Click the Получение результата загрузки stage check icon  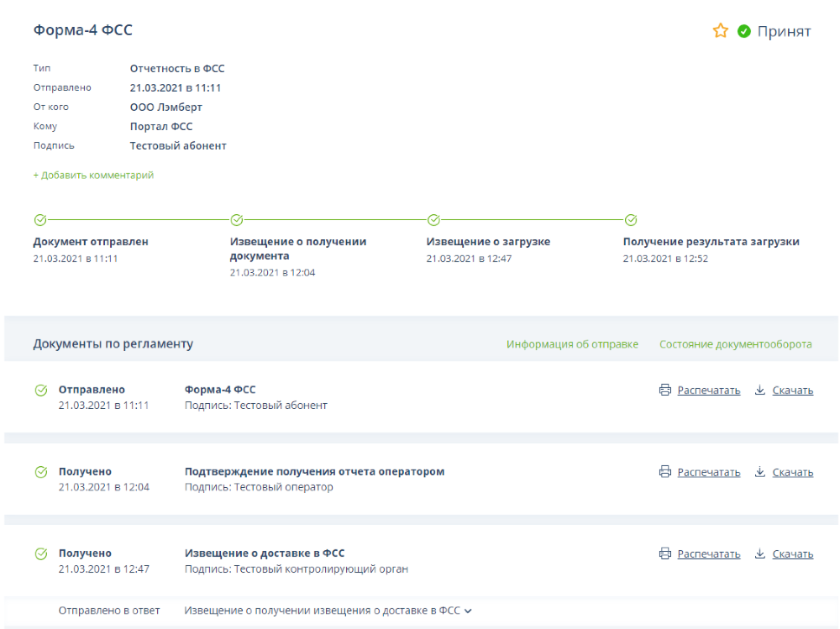pos(631,220)
